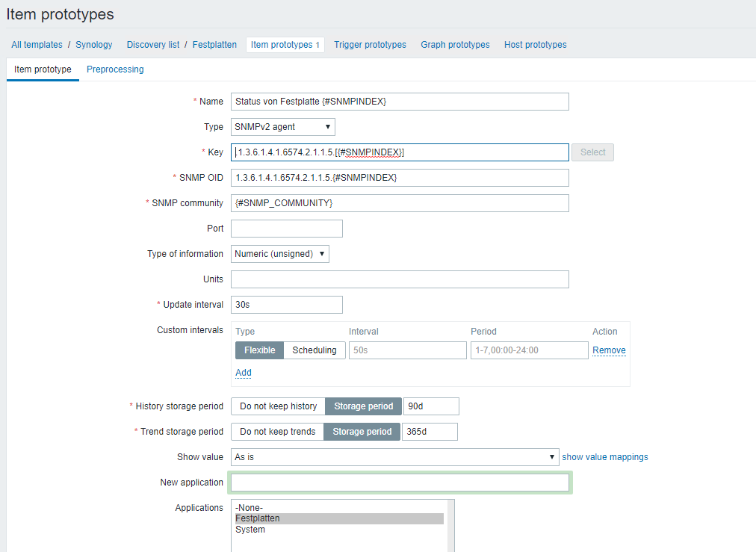Click the Name input field
756x552 pixels.
click(x=400, y=102)
